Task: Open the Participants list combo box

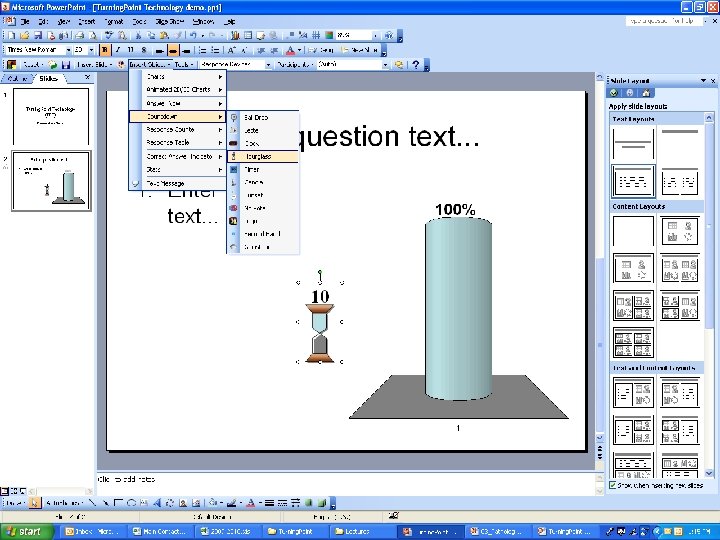Action: click(x=353, y=65)
